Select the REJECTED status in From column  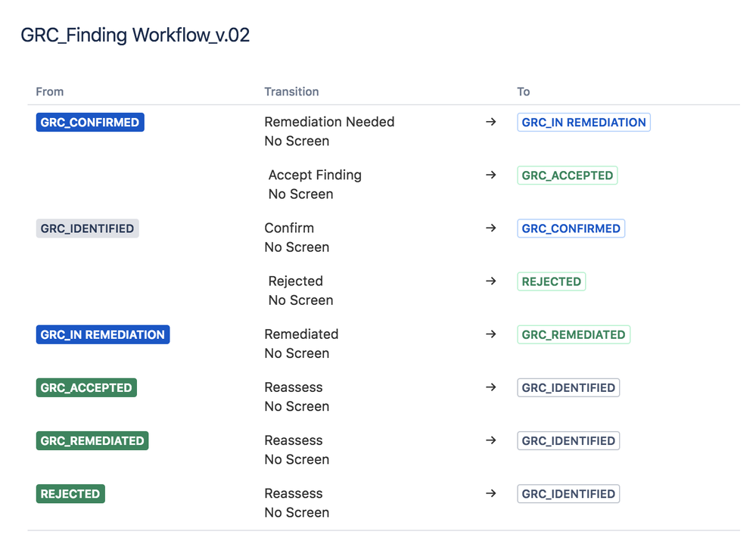pyautogui.click(x=70, y=493)
